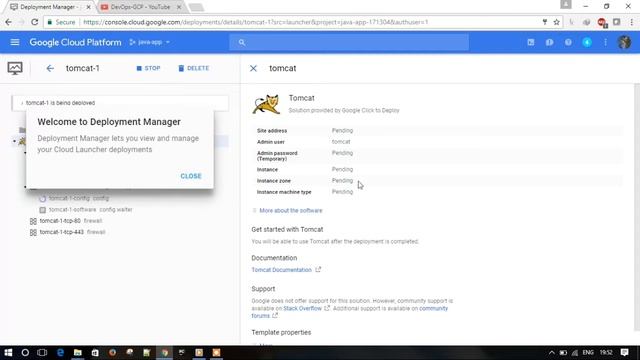The height and width of the screenshot is (360, 640).
Task: Open a new browser tab
Action: 196,7
